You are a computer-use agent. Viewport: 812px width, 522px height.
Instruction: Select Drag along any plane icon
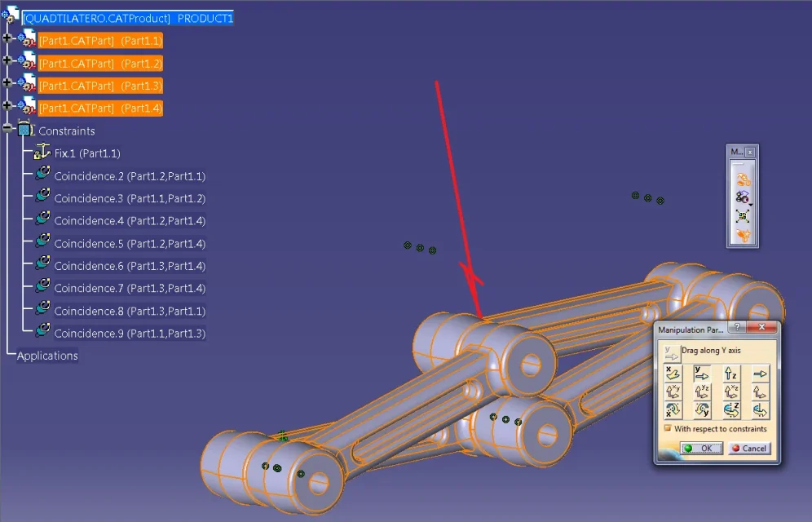point(760,392)
